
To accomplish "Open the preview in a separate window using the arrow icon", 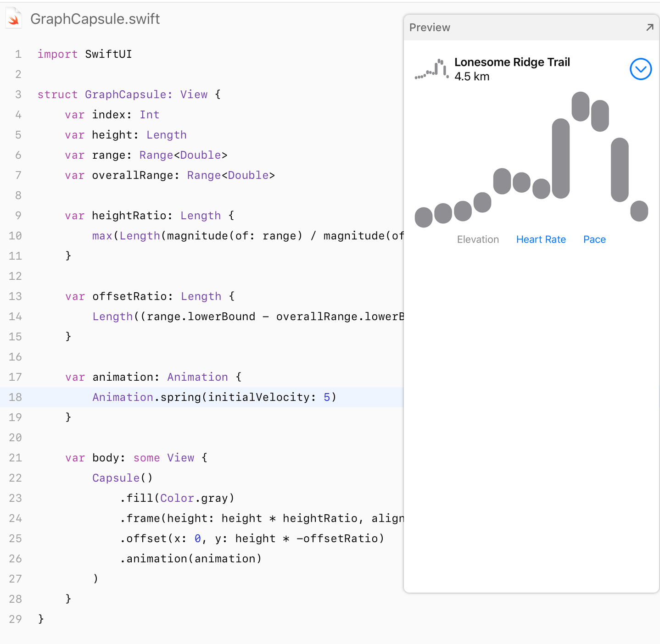I will click(x=649, y=28).
